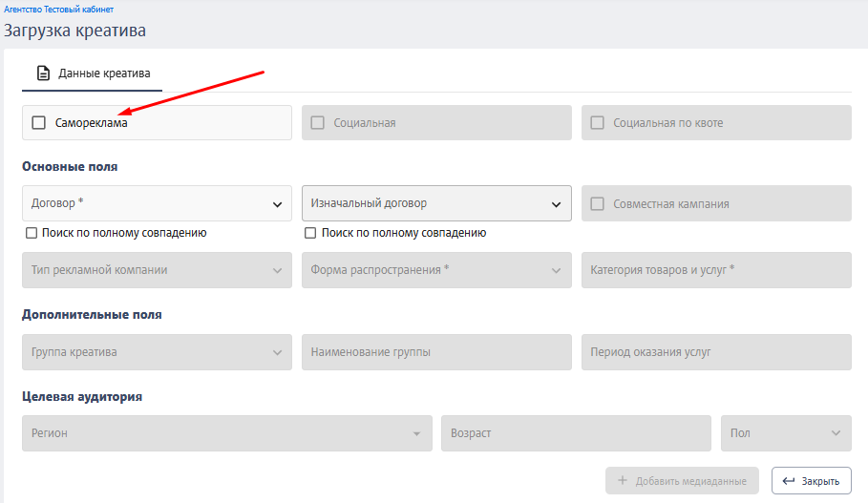
Task: Toggle the Социальная checkbox
Action: pyautogui.click(x=317, y=122)
